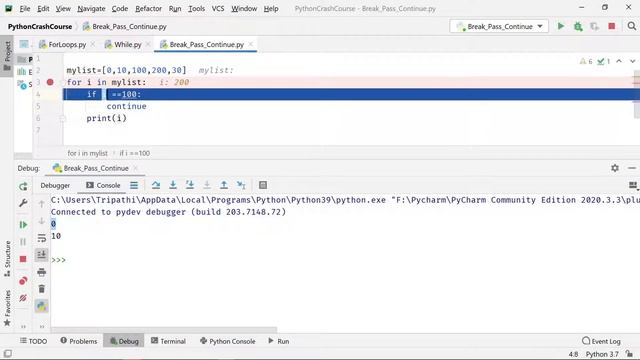Viewport: 640px width, 360px height.
Task: Open the Refactor menu
Action: pos(148,9)
